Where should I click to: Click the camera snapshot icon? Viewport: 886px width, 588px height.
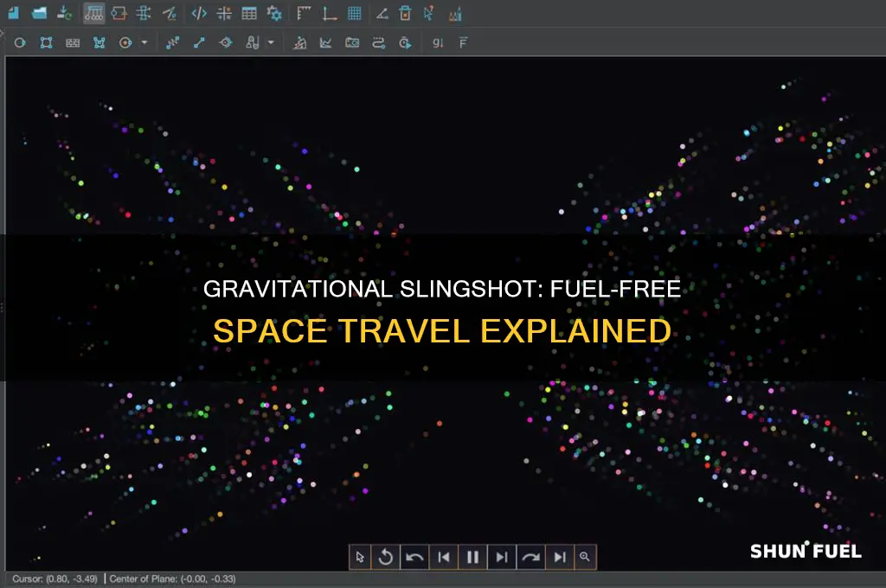coord(352,43)
